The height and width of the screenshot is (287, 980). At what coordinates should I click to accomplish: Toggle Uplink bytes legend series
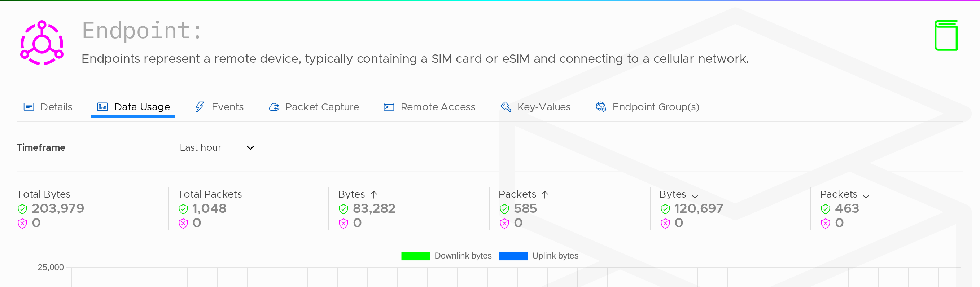tap(538, 256)
